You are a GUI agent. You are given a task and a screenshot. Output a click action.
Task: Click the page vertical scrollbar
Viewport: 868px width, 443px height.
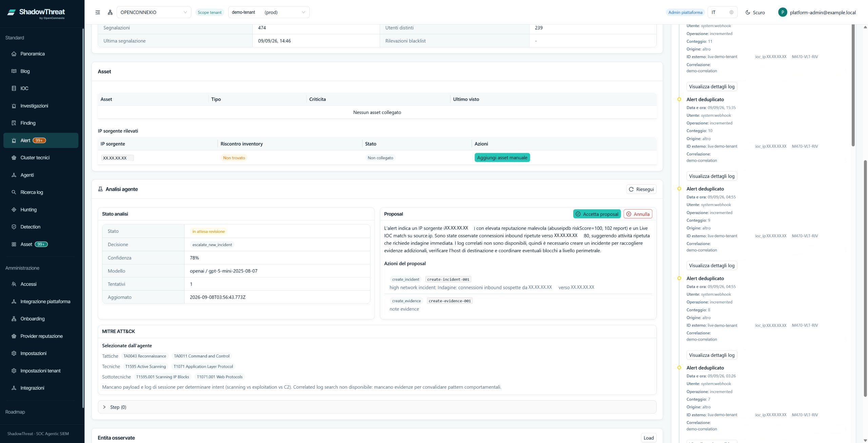point(865,278)
